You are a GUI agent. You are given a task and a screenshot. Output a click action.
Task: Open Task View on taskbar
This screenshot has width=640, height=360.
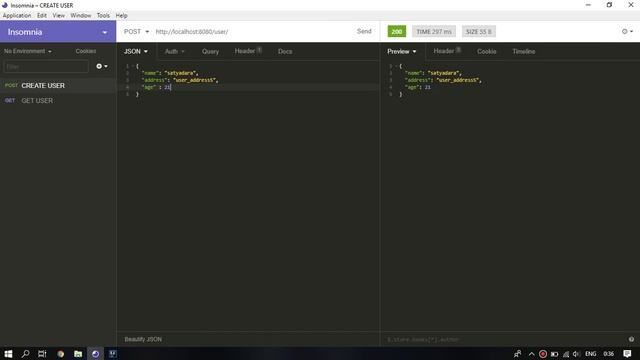pyautogui.click(x=42, y=354)
